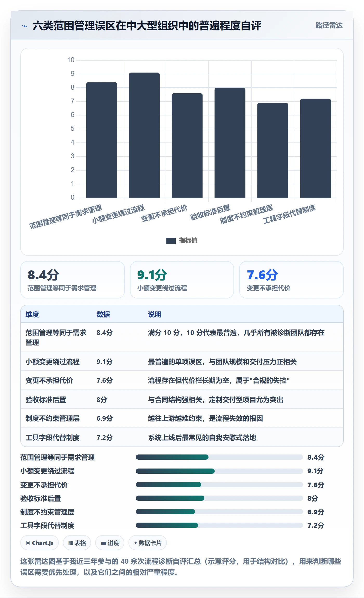
Task: Open the 9.1分 data card
Action: (182, 280)
